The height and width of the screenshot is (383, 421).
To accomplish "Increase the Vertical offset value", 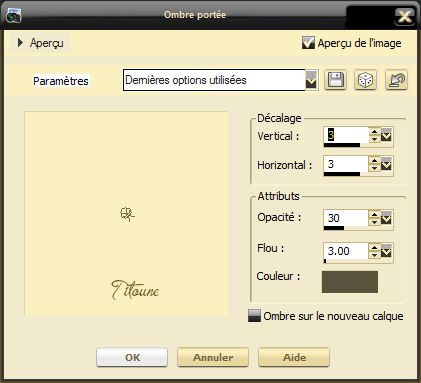I will (375, 132).
